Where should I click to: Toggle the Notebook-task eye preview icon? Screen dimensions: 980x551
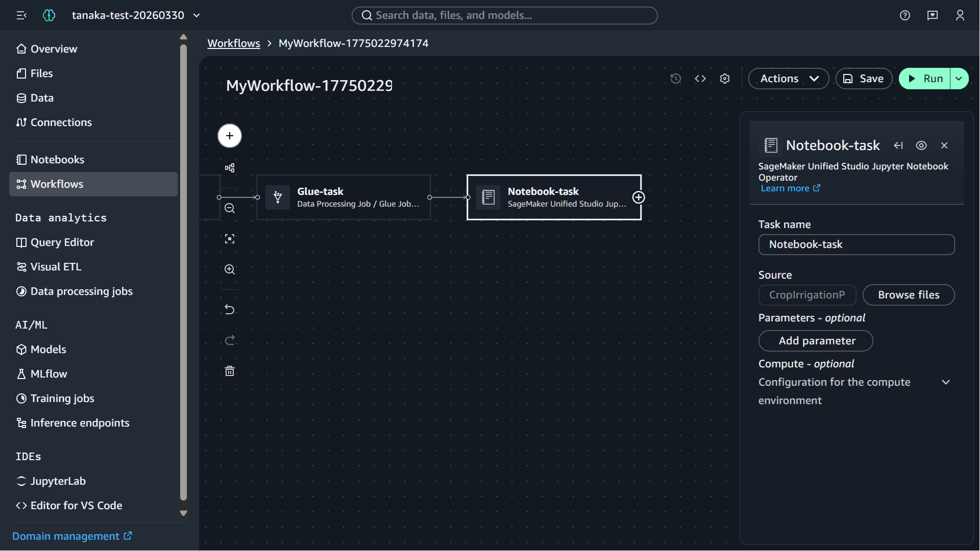click(921, 145)
